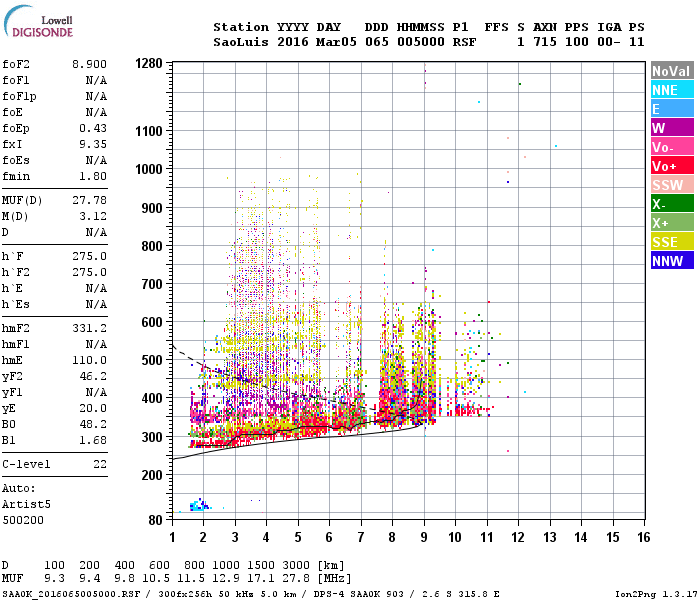
Task: Select the NNW blue legend swatch
Action: pyautogui.click(x=672, y=260)
